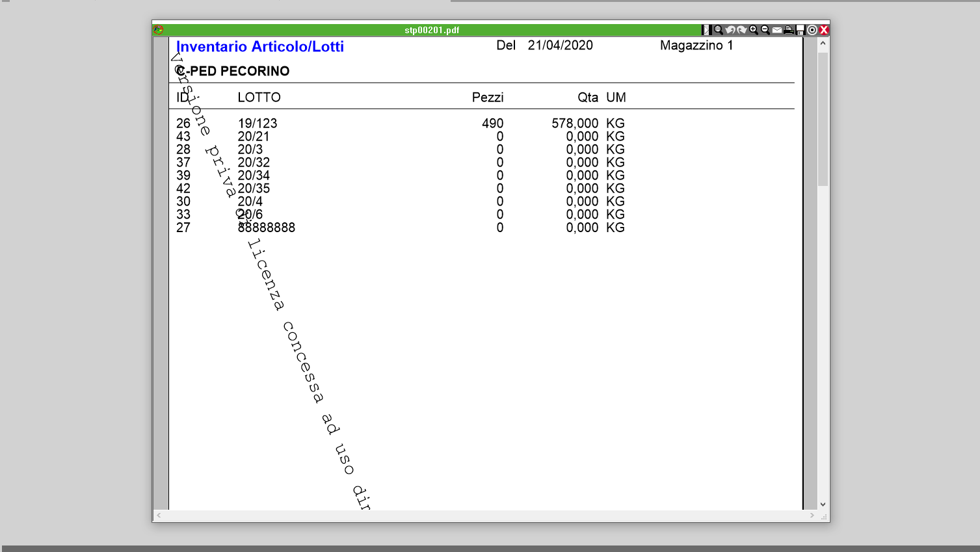Click the stp00201.pdf title bar text
The width and height of the screenshot is (980, 552).
point(432,30)
